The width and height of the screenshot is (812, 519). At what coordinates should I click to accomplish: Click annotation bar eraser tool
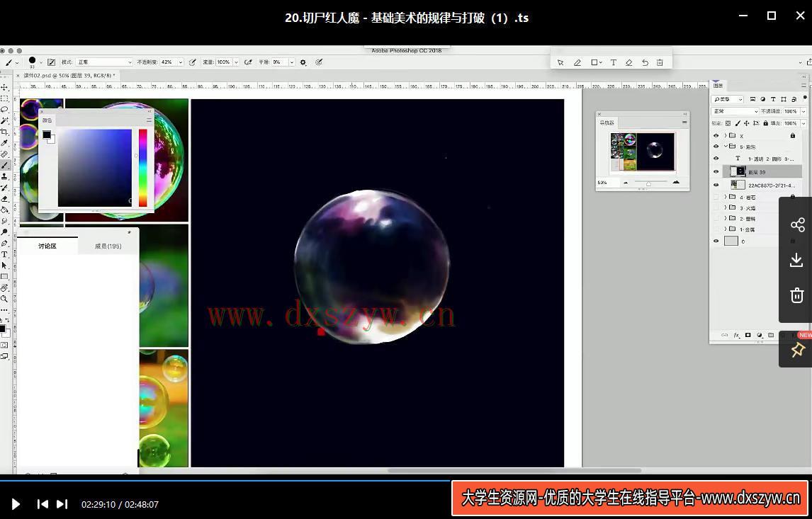click(628, 62)
